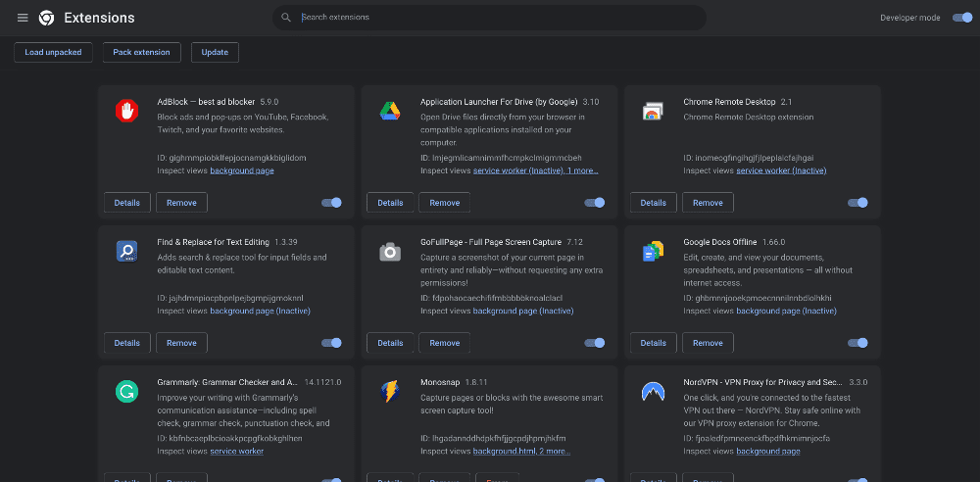This screenshot has height=482, width=980.
Task: Disable Chrome Remote Desktop toggle
Action: click(858, 203)
